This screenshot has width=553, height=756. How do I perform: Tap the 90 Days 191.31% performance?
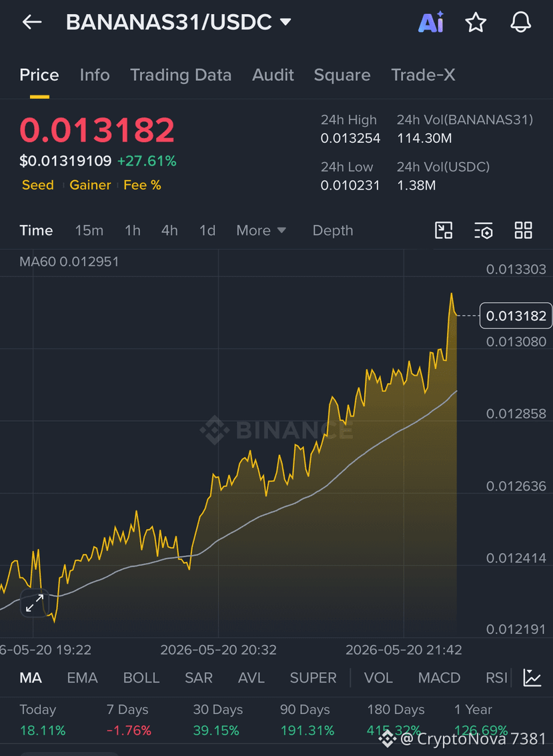tap(307, 721)
